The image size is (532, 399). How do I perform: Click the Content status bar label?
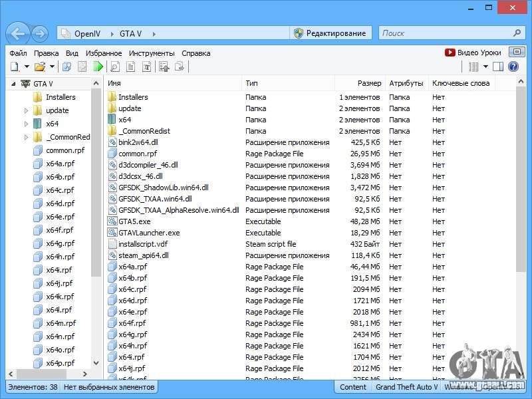point(353,387)
